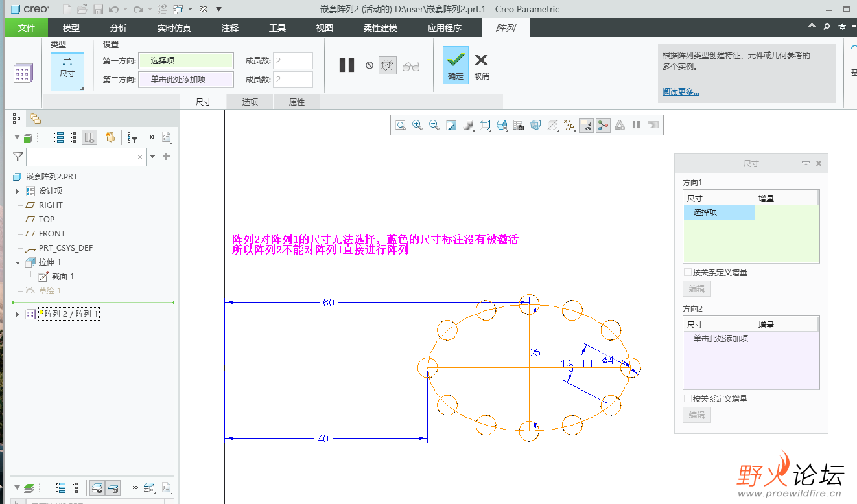This screenshot has height=504, width=857.
Task: Click the No Preview circle icon
Action: point(370,65)
